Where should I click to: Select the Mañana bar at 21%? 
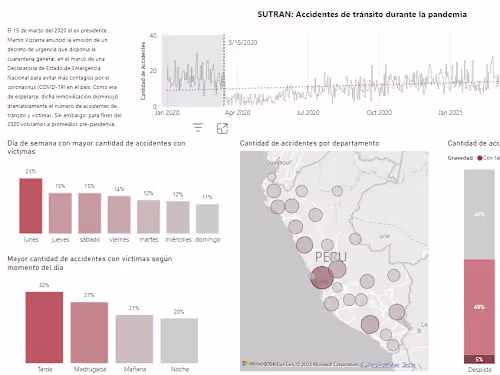click(x=134, y=339)
